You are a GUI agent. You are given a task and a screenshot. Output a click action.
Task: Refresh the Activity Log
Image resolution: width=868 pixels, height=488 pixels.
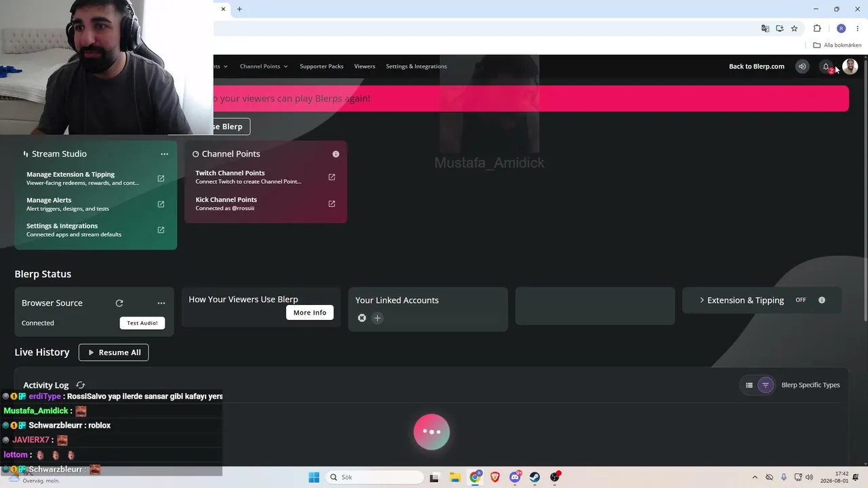pos(81,385)
